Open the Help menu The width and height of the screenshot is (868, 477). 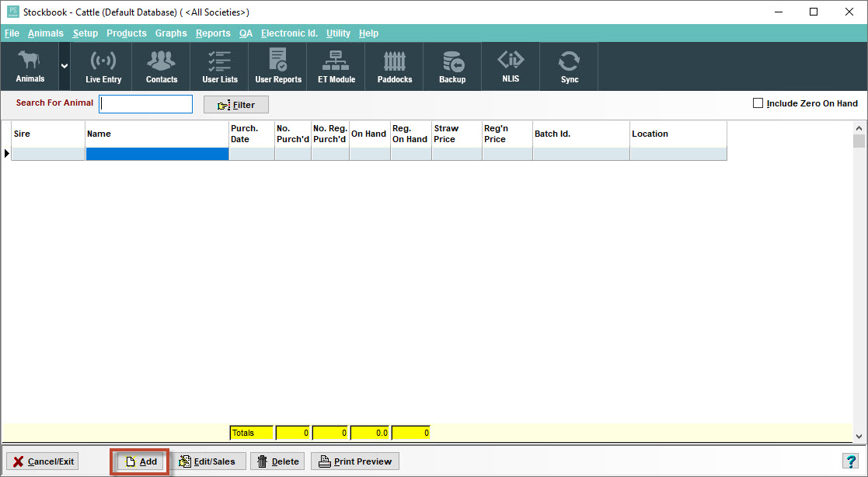point(368,33)
